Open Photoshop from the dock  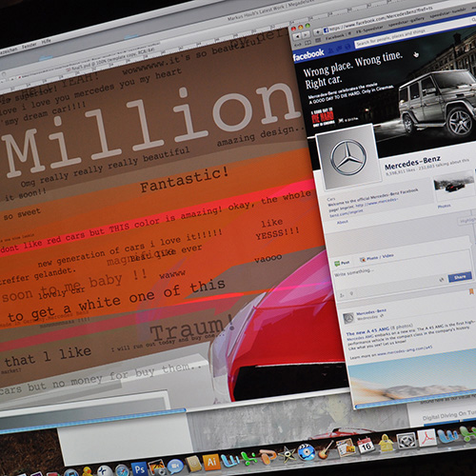140,469
